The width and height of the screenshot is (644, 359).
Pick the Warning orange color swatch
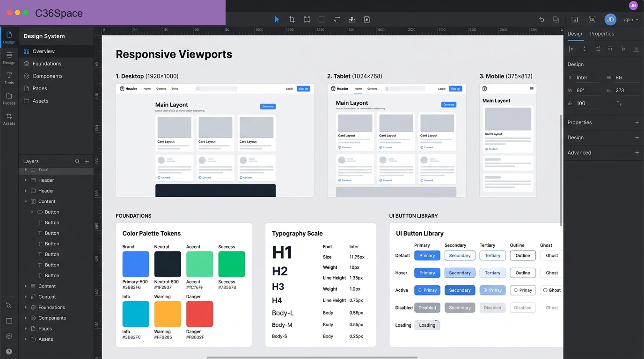click(x=168, y=314)
